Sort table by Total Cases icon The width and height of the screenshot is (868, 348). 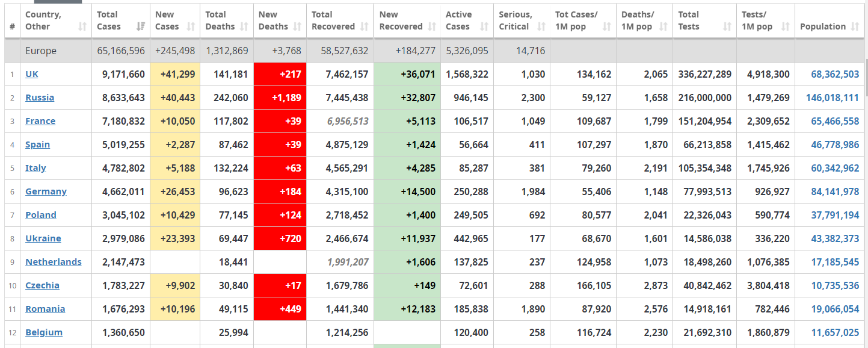tap(141, 26)
